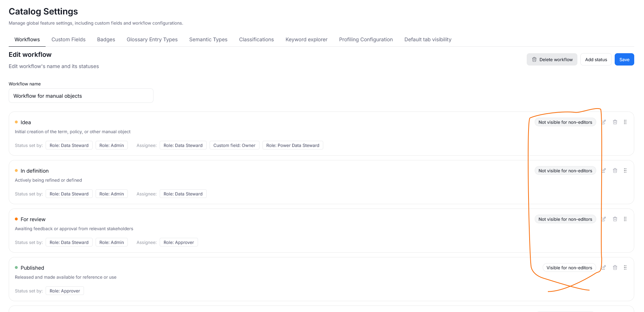Click 'Custom field: Owner' assignee tag
Screen dimensions: 644x312
(234, 145)
